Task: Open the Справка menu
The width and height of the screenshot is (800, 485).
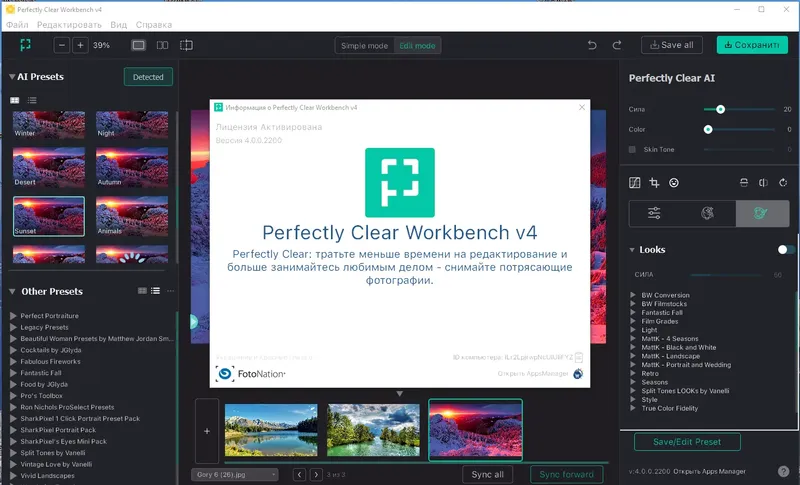Action: point(154,24)
